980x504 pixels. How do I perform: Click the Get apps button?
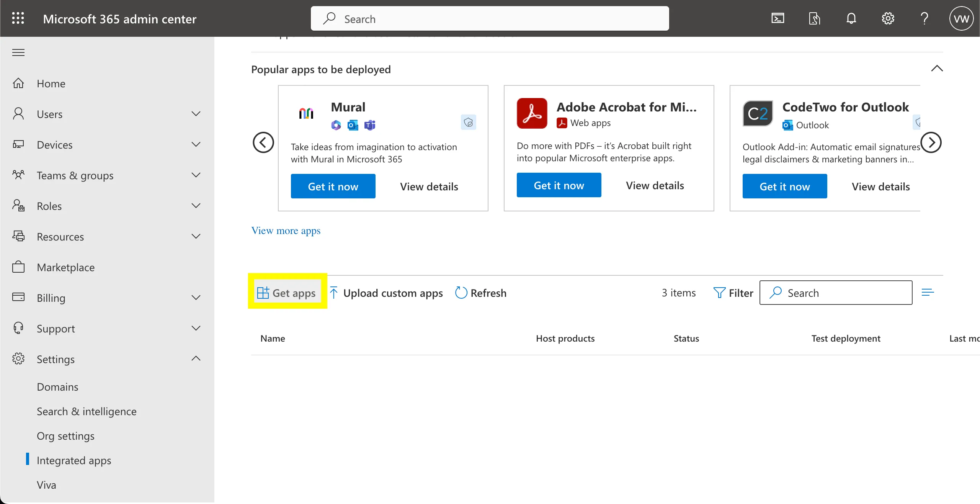(287, 293)
